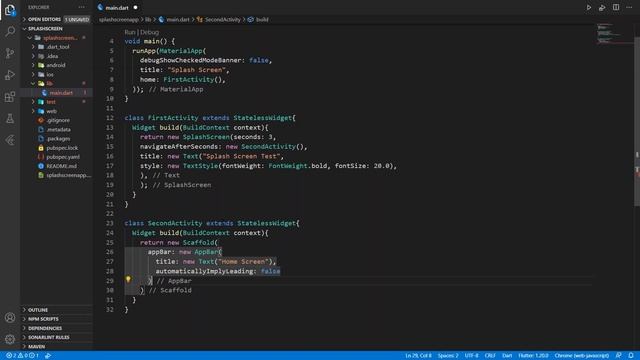Expand the SonarLint Rules panel

pos(57,337)
